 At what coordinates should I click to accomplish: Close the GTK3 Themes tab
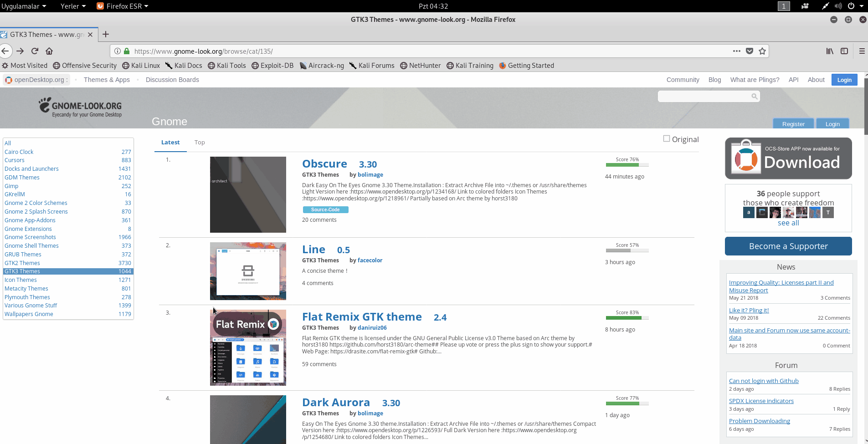90,35
